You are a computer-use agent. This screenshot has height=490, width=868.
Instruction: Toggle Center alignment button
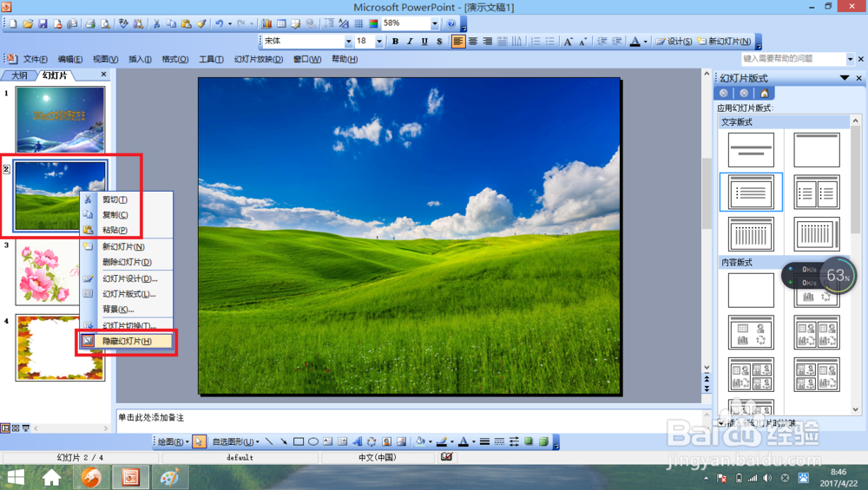(x=473, y=42)
